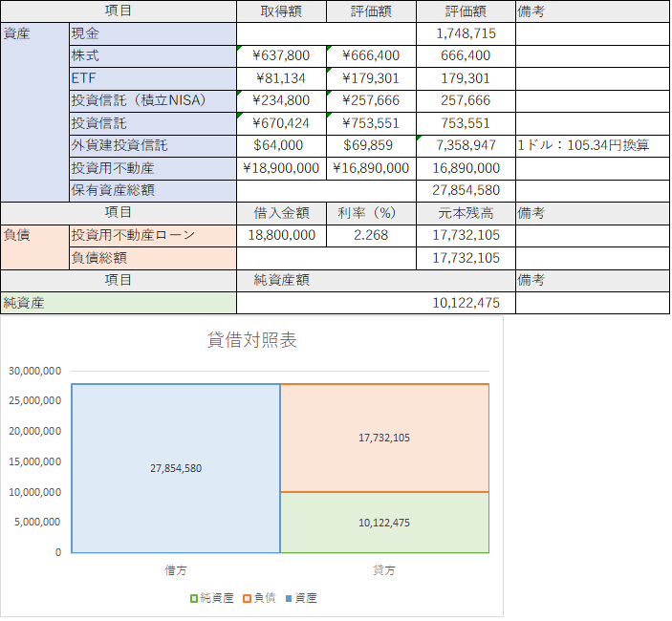Image resolution: width=672 pixels, height=621 pixels.
Task: Select the 純資産額 header cell
Action: click(376, 281)
